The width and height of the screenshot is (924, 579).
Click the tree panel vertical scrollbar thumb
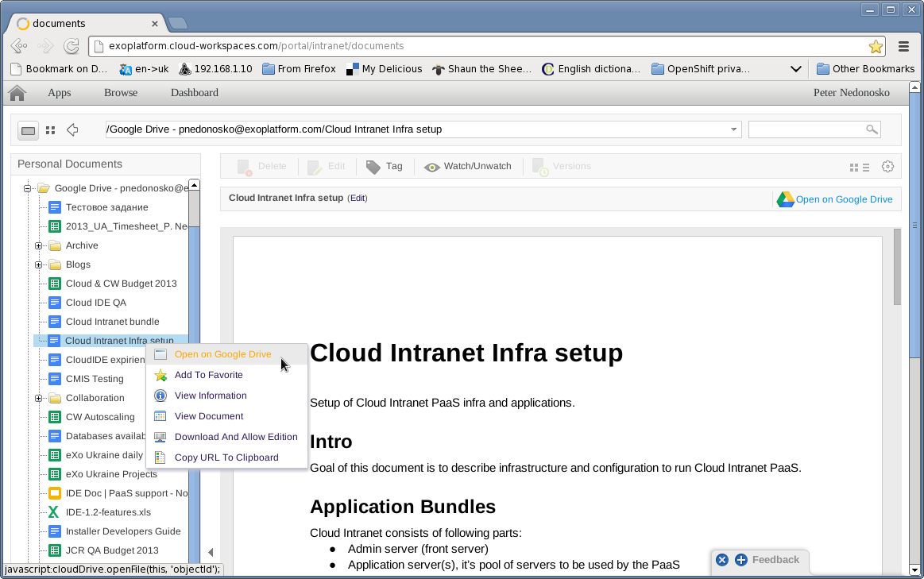click(194, 209)
